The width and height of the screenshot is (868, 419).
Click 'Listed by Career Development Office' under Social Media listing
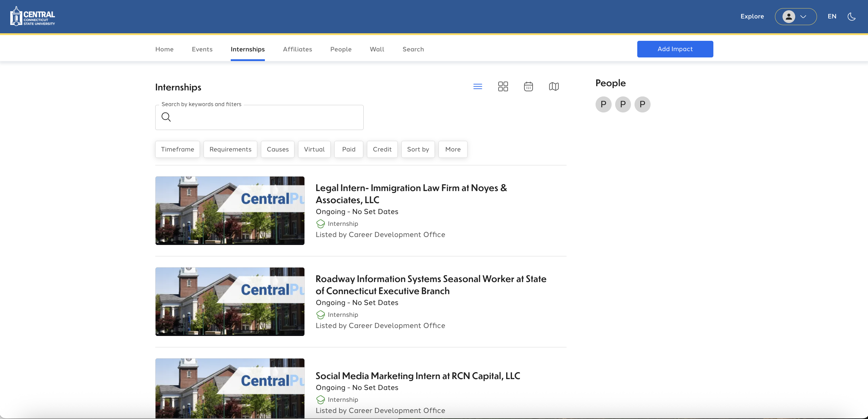click(x=380, y=411)
